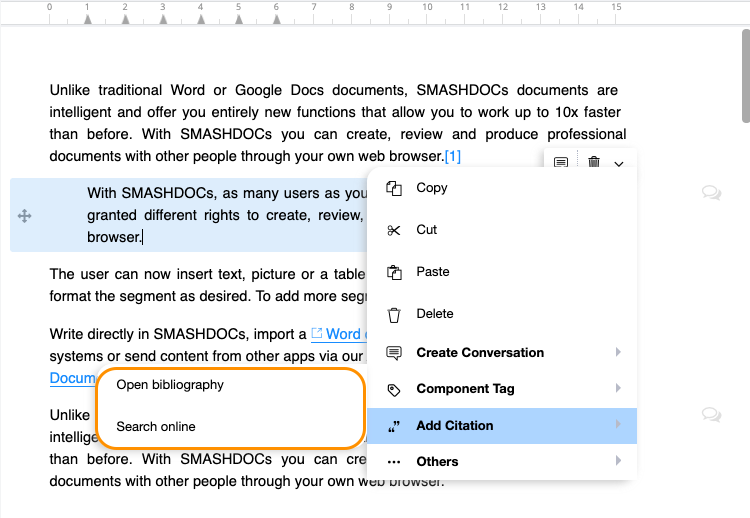This screenshot has height=518, width=750.
Task: Click the ruler tab stop marker at 5
Action: [239, 20]
